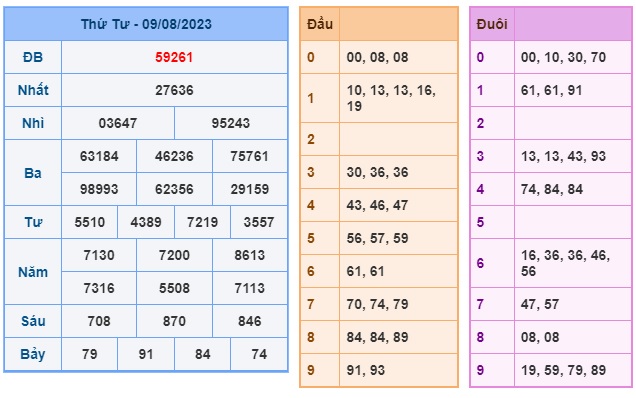The height and width of the screenshot is (398, 636).
Task: Click seventh prize number 91
Action: [x=146, y=354]
